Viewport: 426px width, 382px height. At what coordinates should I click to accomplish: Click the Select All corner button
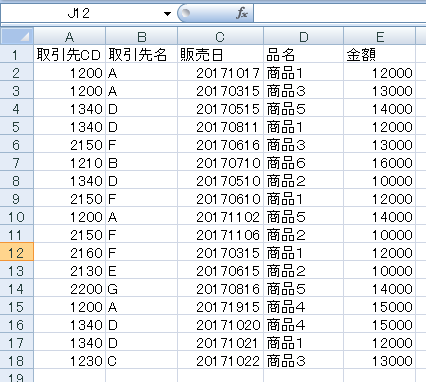pos(17,36)
